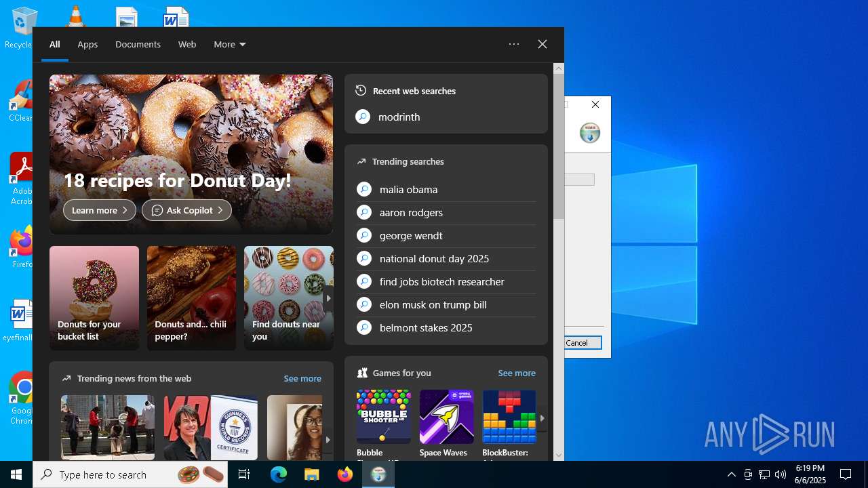Open the Bubble Shooter game tile

[x=384, y=424]
